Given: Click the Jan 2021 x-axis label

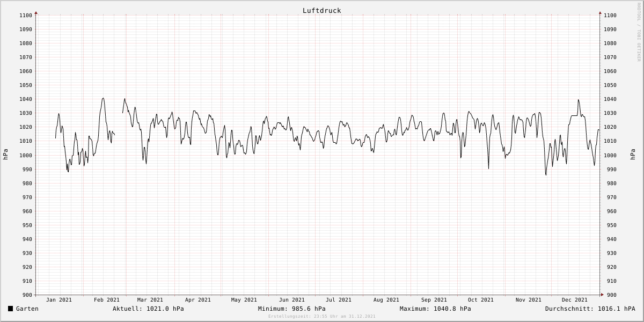Looking at the screenshot, I should click(x=59, y=300).
